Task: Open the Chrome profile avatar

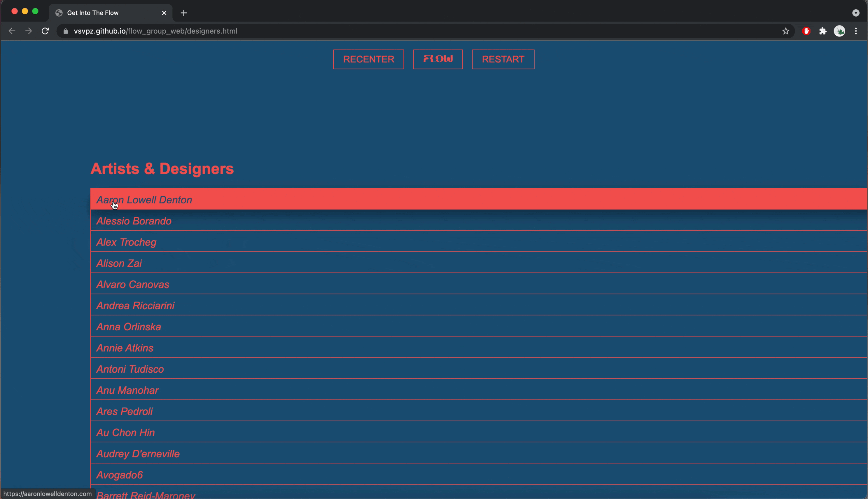Action: 839,31
